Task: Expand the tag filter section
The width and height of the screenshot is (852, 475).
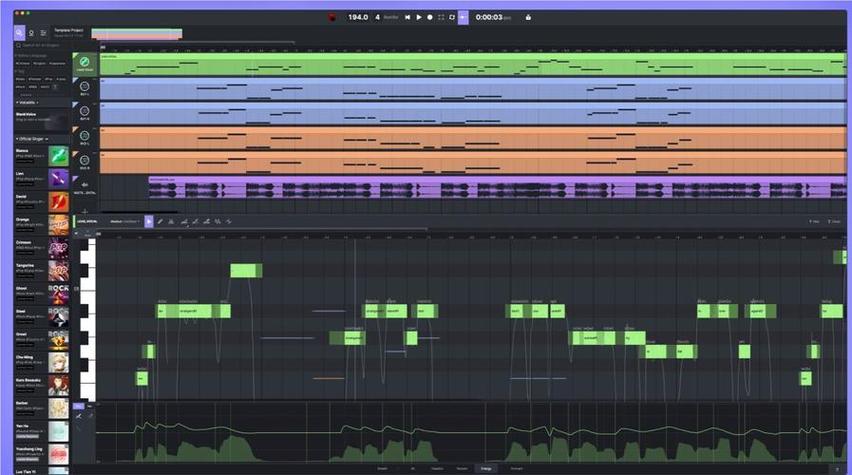Action: pyautogui.click(x=20, y=71)
